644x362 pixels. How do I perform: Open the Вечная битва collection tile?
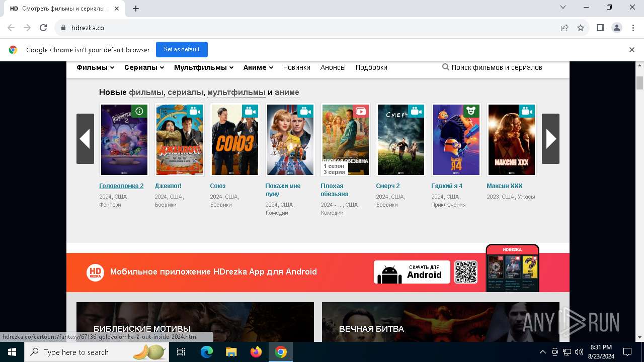[x=441, y=322]
